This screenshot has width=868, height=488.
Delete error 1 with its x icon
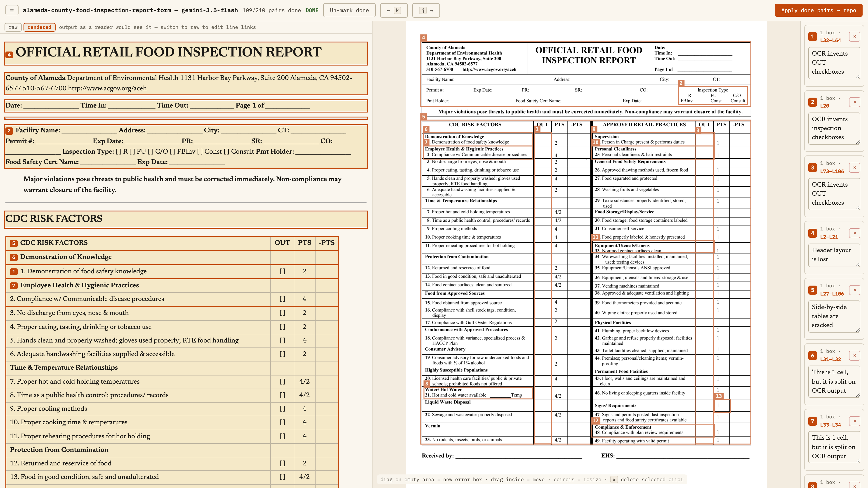(854, 36)
